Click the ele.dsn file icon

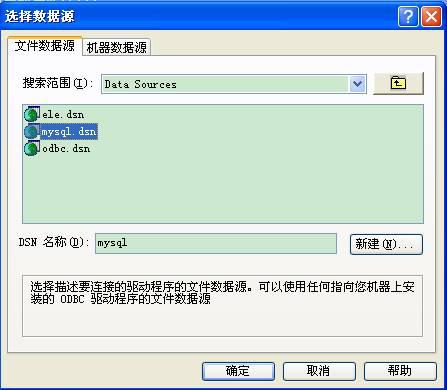coord(32,114)
